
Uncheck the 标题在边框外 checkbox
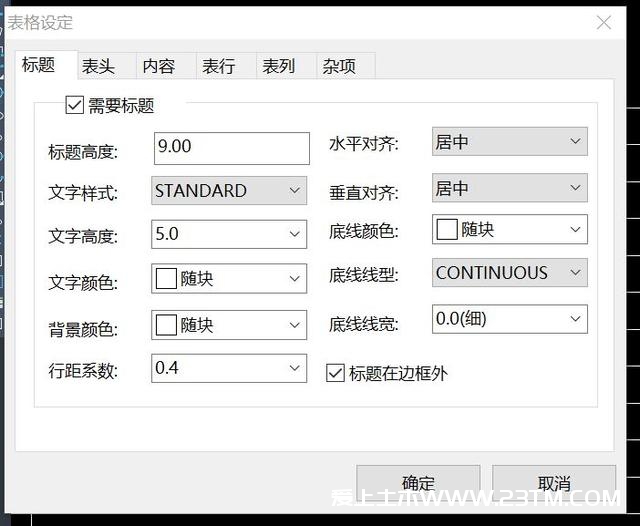click(x=335, y=373)
